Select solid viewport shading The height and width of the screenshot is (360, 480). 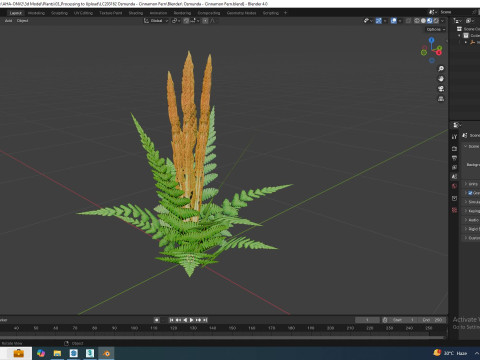point(423,21)
